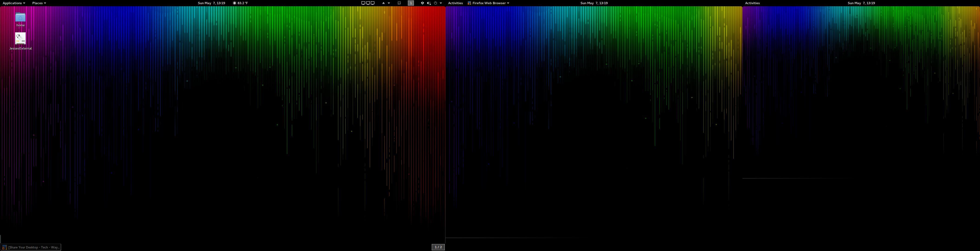Open the Places menu
The width and height of the screenshot is (980, 251).
39,3
